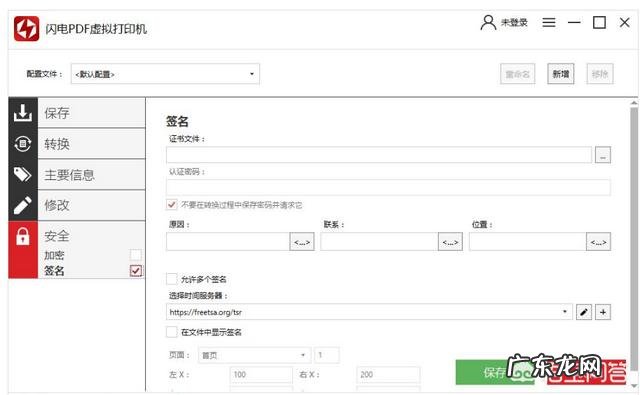
Task: Toggle the 加密 checkbox in sidebar
Action: point(136,255)
